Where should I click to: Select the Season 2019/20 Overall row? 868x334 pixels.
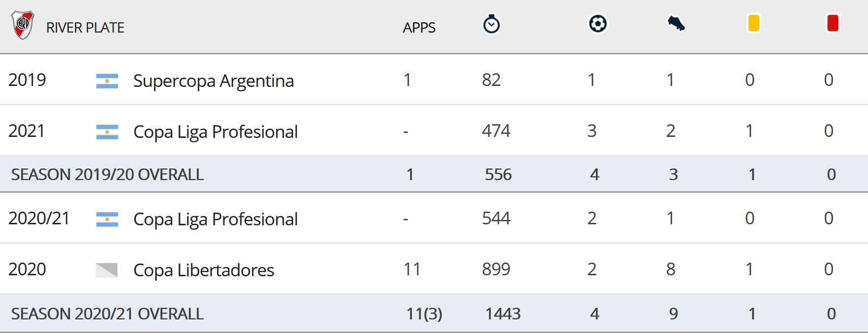[434, 174]
